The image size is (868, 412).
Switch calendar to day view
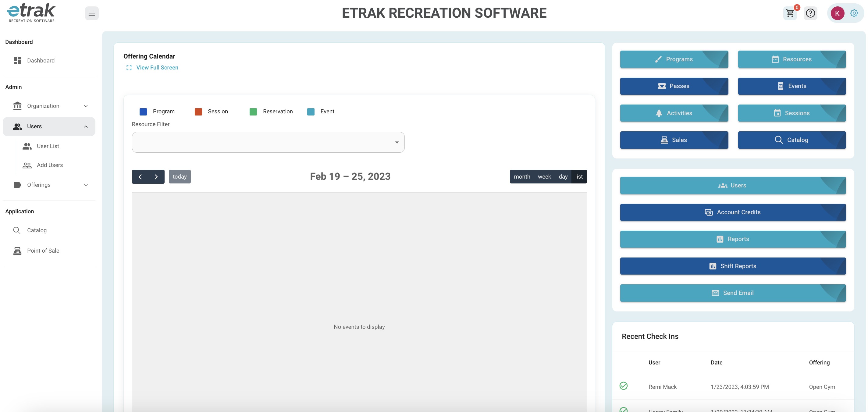pos(563,176)
